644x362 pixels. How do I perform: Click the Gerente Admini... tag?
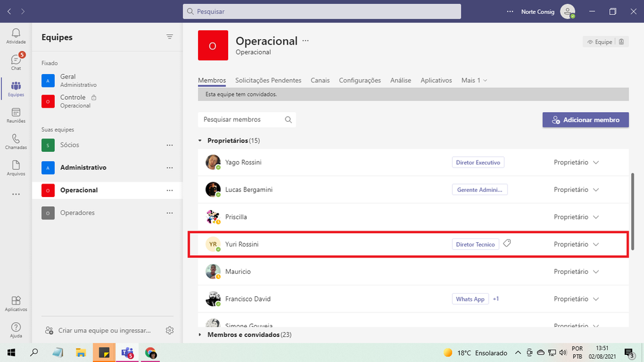click(x=480, y=189)
